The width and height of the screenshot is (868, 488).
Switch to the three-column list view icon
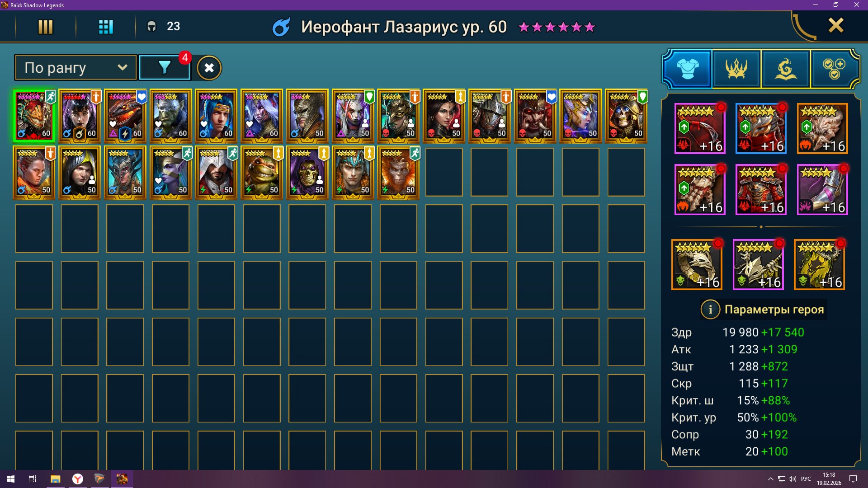45,27
